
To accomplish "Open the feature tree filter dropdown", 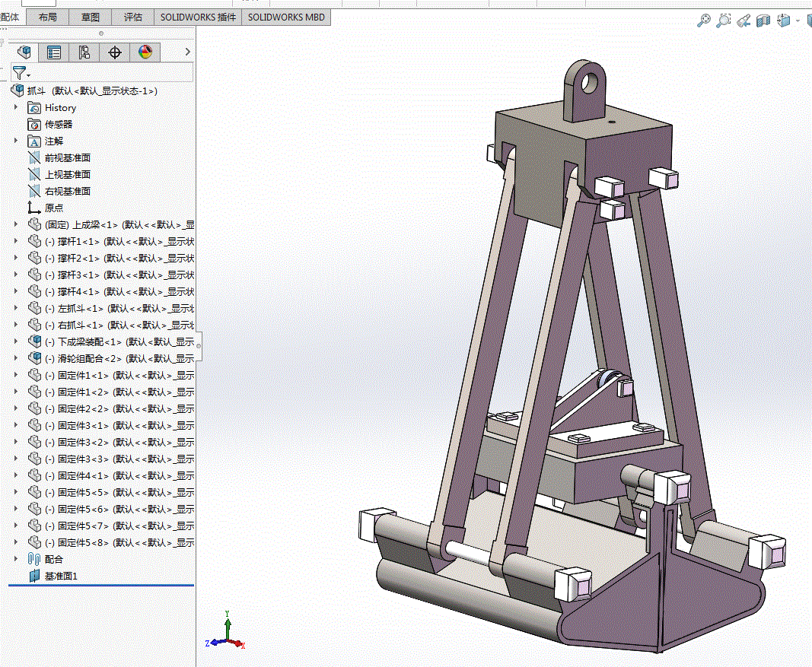I will click(21, 73).
